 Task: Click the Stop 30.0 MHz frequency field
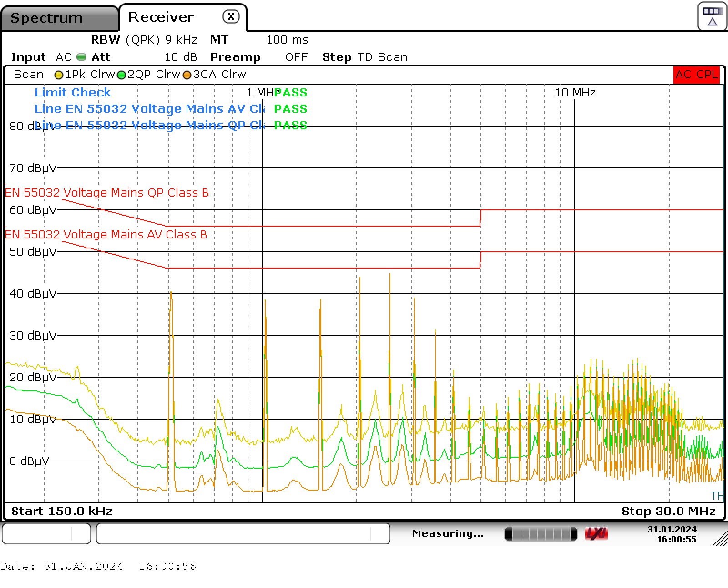click(x=668, y=511)
